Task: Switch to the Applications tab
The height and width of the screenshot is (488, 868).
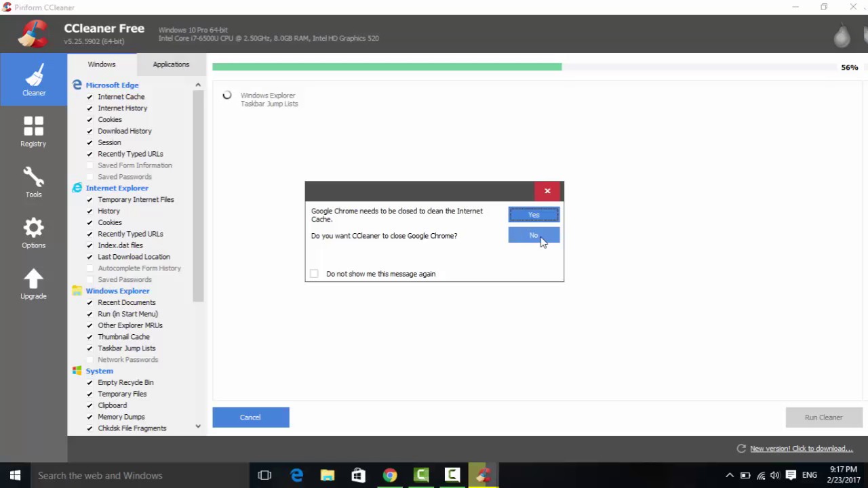Action: coord(171,64)
